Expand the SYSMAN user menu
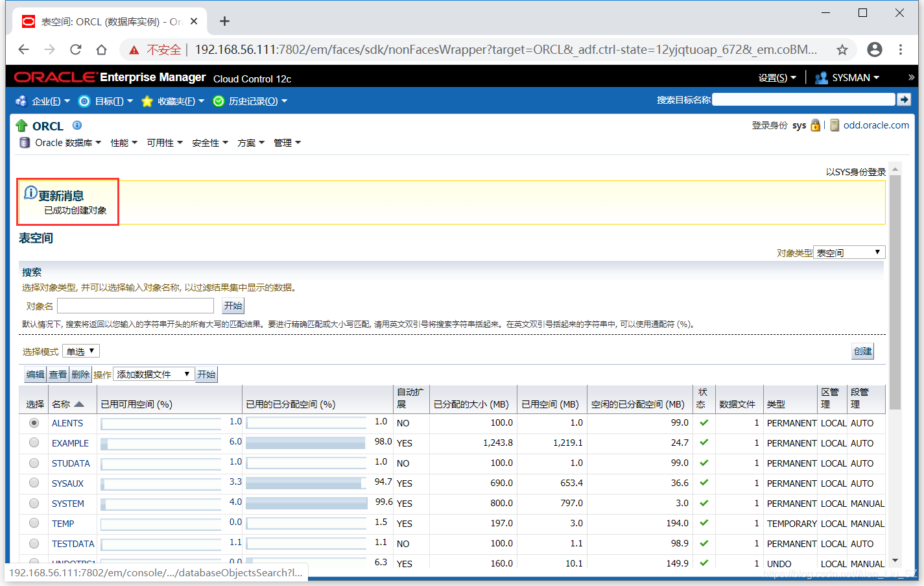 [x=855, y=78]
